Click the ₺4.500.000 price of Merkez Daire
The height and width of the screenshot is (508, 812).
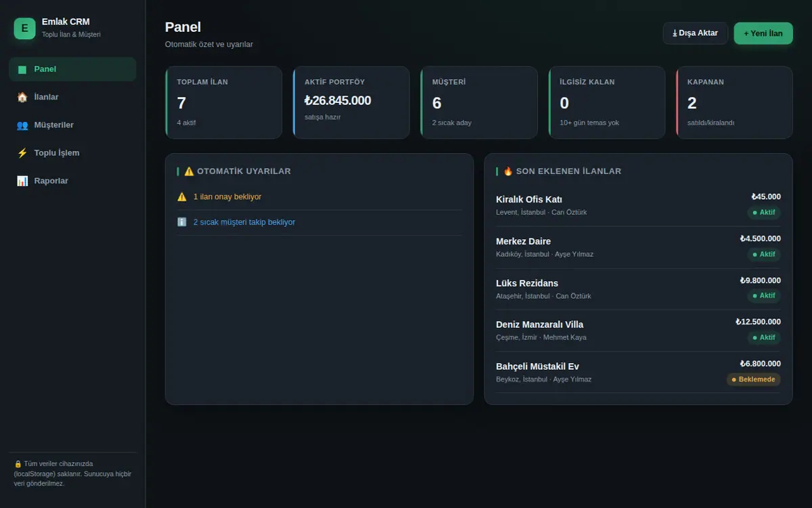click(x=761, y=238)
